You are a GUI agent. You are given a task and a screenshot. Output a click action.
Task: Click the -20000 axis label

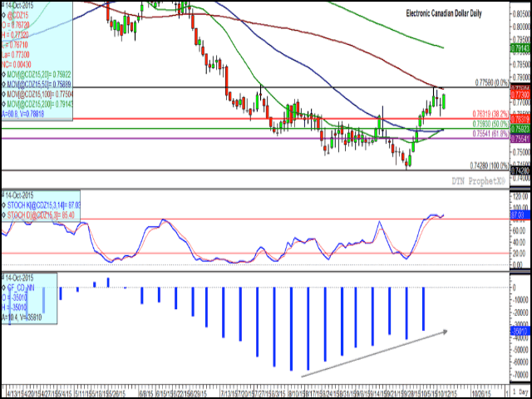coord(522,314)
